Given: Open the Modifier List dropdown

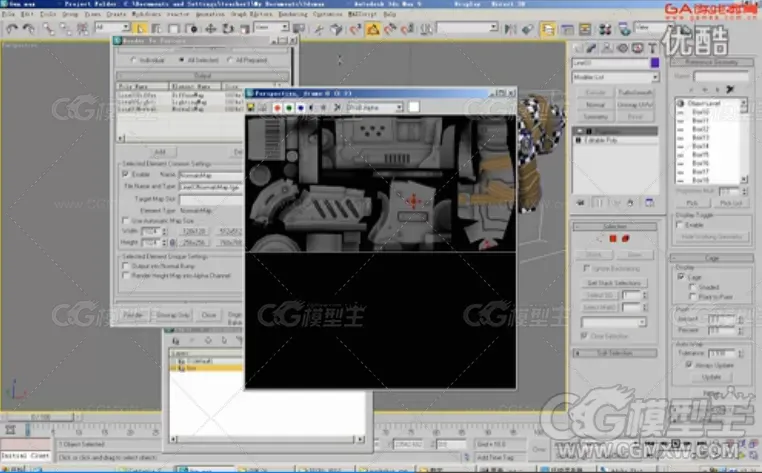Looking at the screenshot, I should tap(615, 77).
